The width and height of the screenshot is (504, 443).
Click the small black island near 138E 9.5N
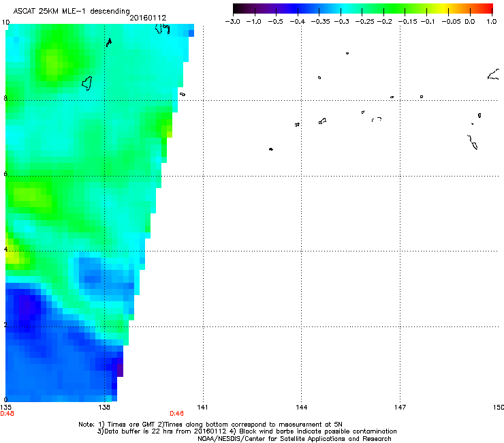[x=109, y=42]
